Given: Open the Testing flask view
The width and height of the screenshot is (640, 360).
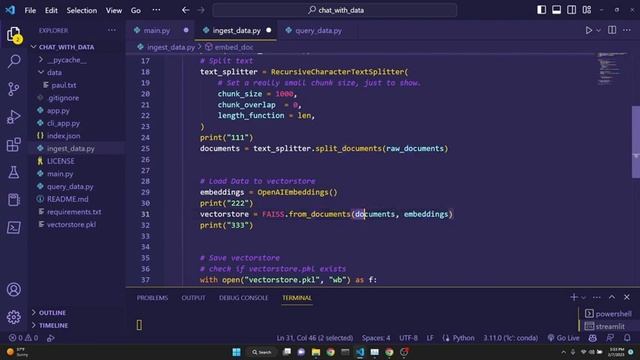Looking at the screenshot, I should point(14,172).
